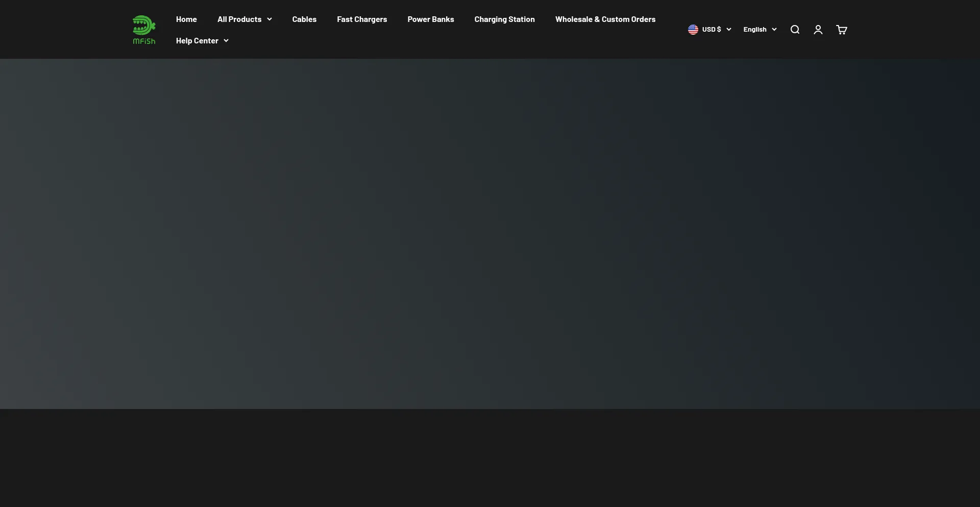Open the shopping cart icon
This screenshot has width=980, height=507.
[842, 30]
